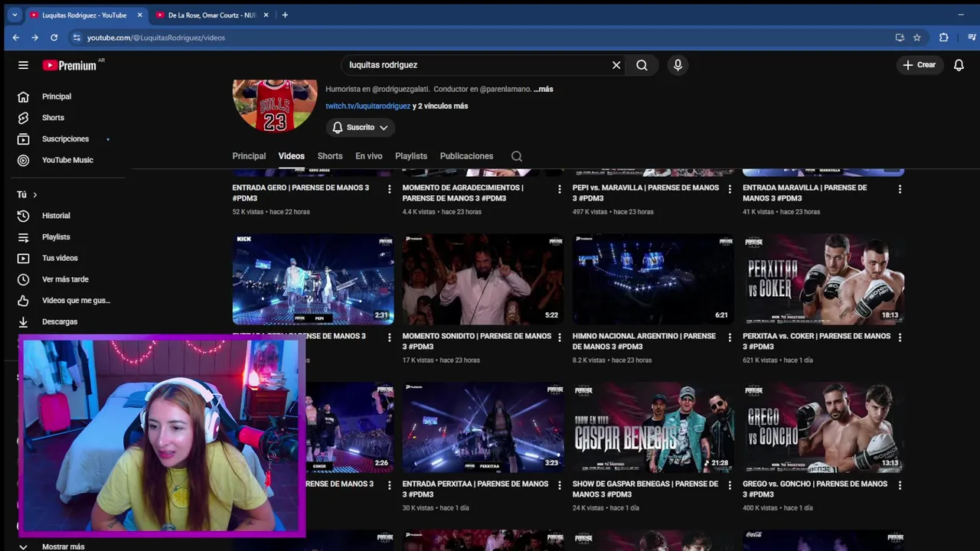
Task: Go to YouTube Premium home logo
Action: click(x=69, y=65)
